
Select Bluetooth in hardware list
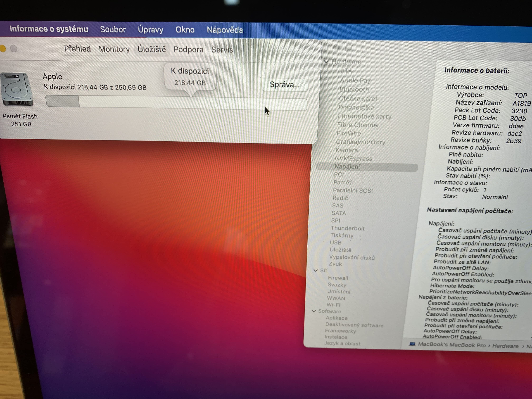click(354, 89)
